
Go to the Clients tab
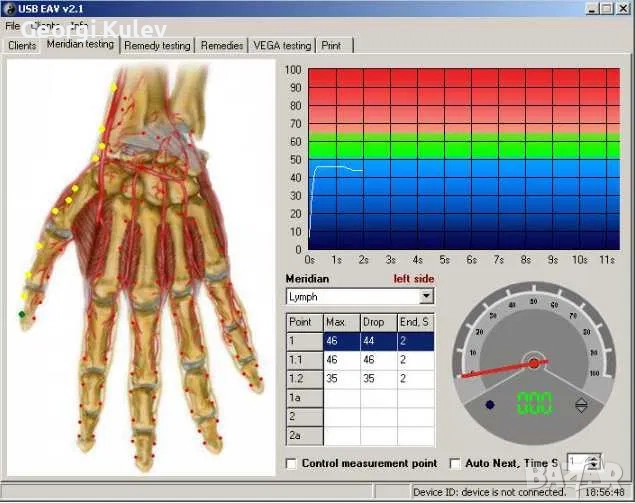click(x=22, y=45)
